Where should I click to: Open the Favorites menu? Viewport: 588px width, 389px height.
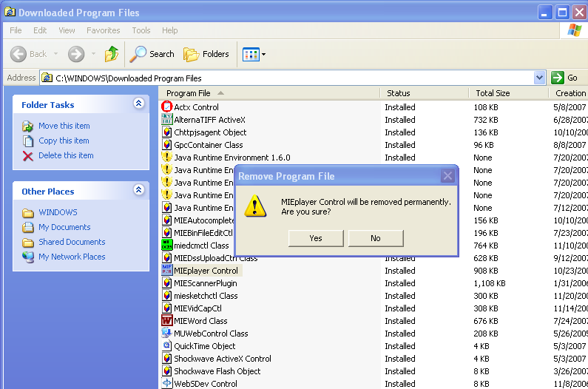click(103, 30)
